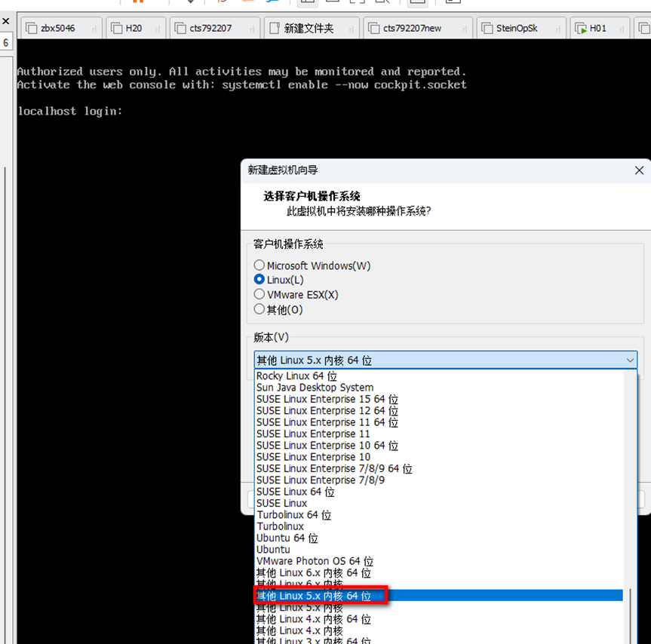This screenshot has height=644, width=651.
Task: Pick SUSE Linux Enterprise 10 64 位
Action: (439, 446)
